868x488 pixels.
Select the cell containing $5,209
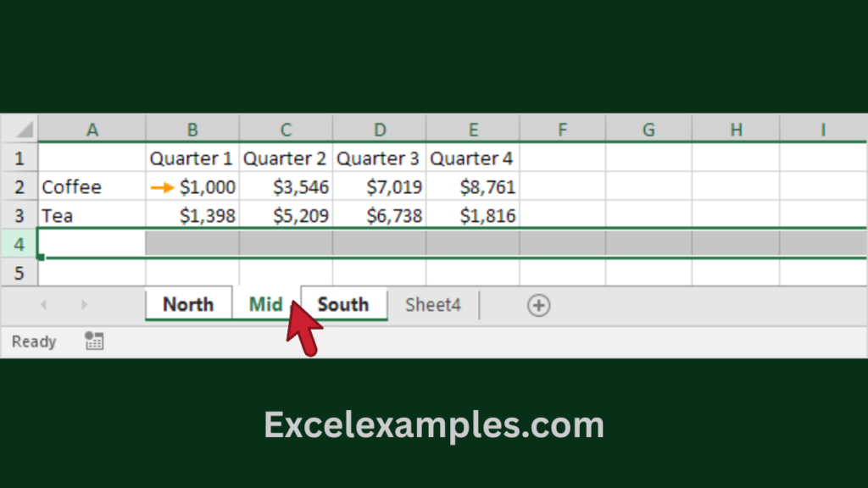tap(286, 215)
